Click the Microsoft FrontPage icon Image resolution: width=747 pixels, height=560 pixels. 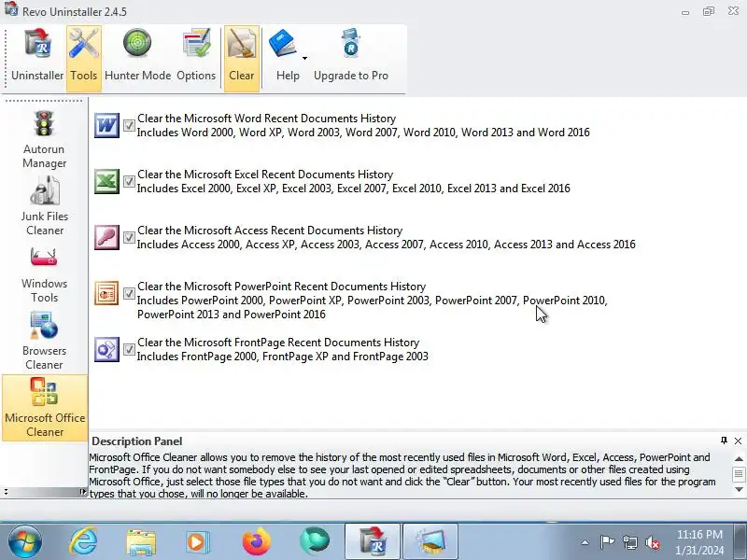click(x=106, y=349)
